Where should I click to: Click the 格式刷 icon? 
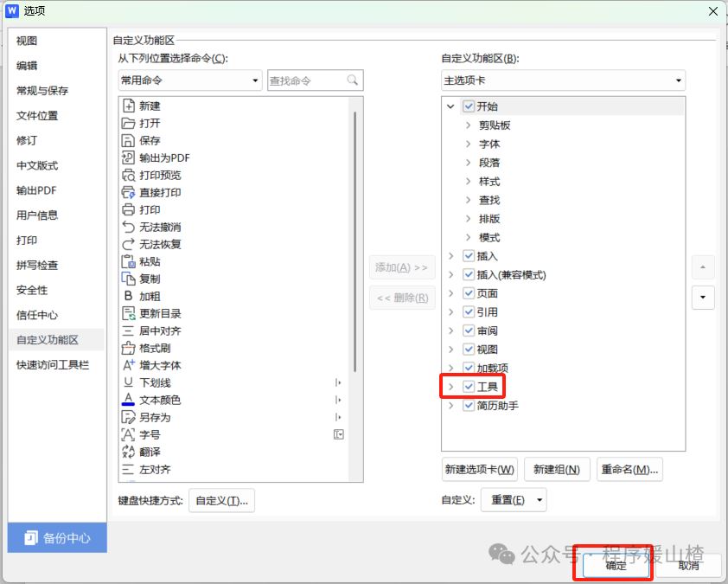coord(128,348)
